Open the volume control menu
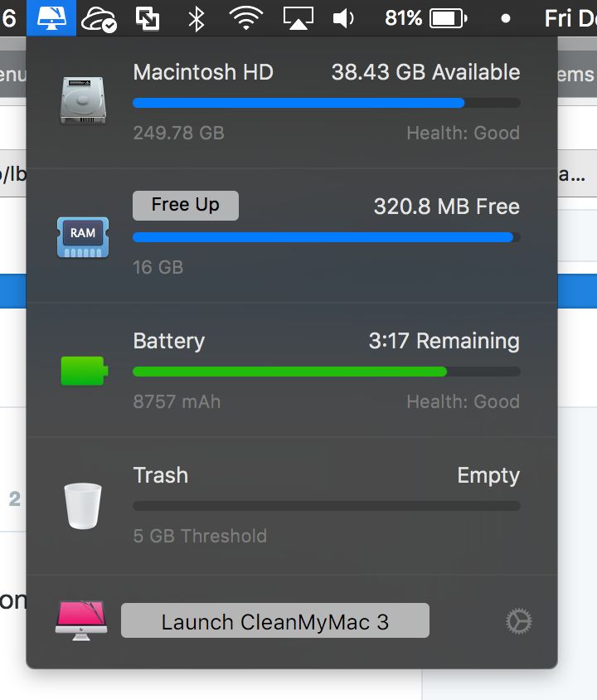The height and width of the screenshot is (700, 597). click(x=343, y=19)
